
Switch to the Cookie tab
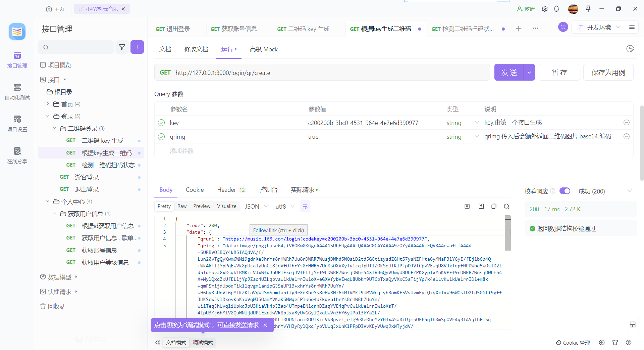tap(195, 189)
